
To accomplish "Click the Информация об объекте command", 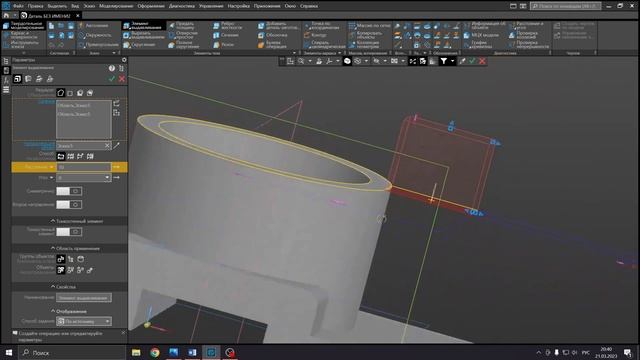I will click(x=484, y=26).
